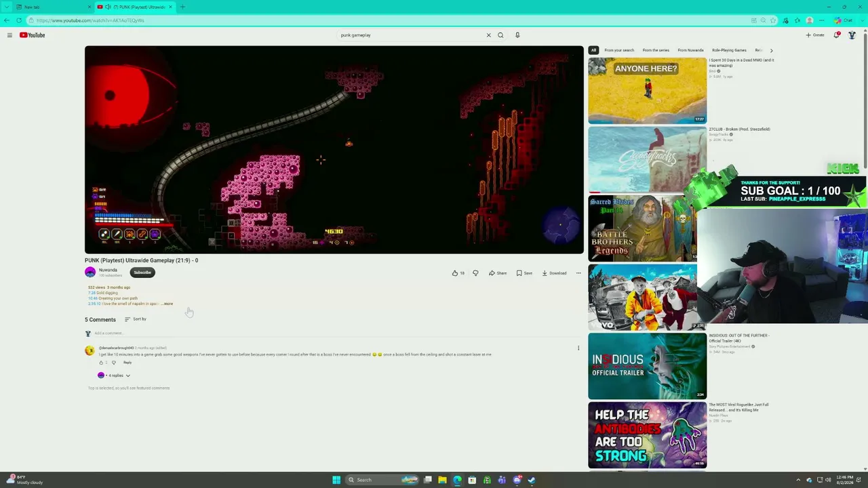
Task: Open the browser tab list dropdown
Action: tap(6, 7)
